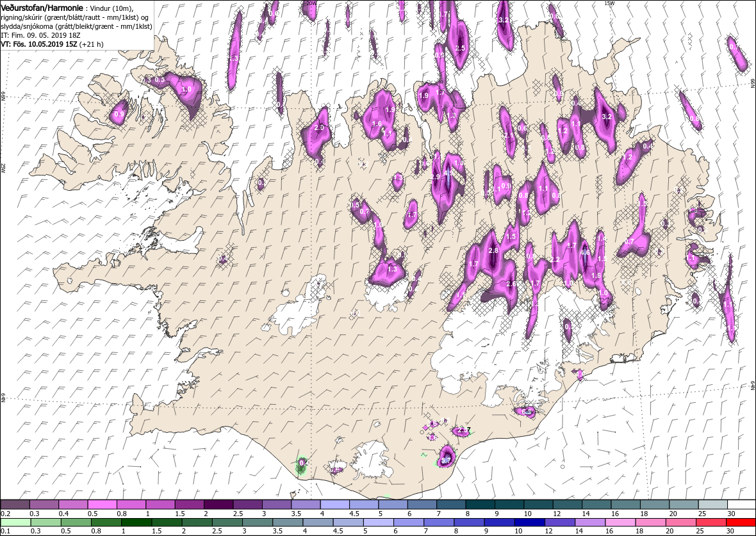Click the '(+21 h)' forecast offset text
The height and width of the screenshot is (536, 756).
[91, 44]
